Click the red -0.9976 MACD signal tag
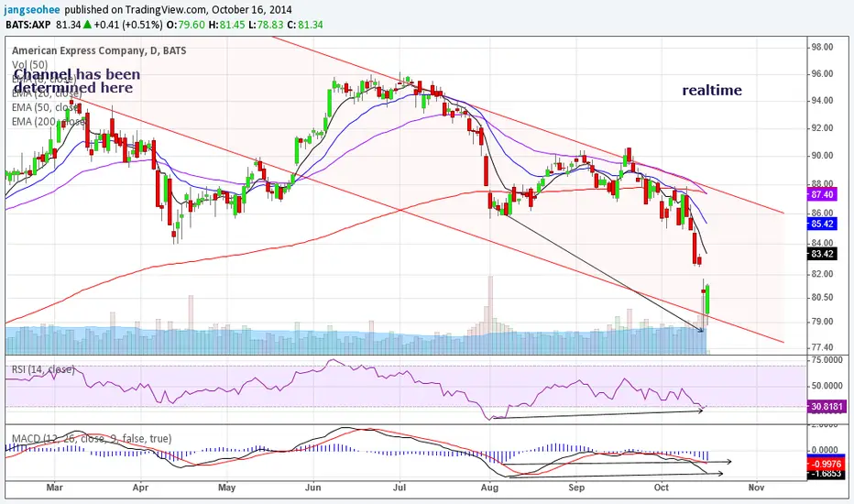The image size is (854, 504). click(827, 465)
